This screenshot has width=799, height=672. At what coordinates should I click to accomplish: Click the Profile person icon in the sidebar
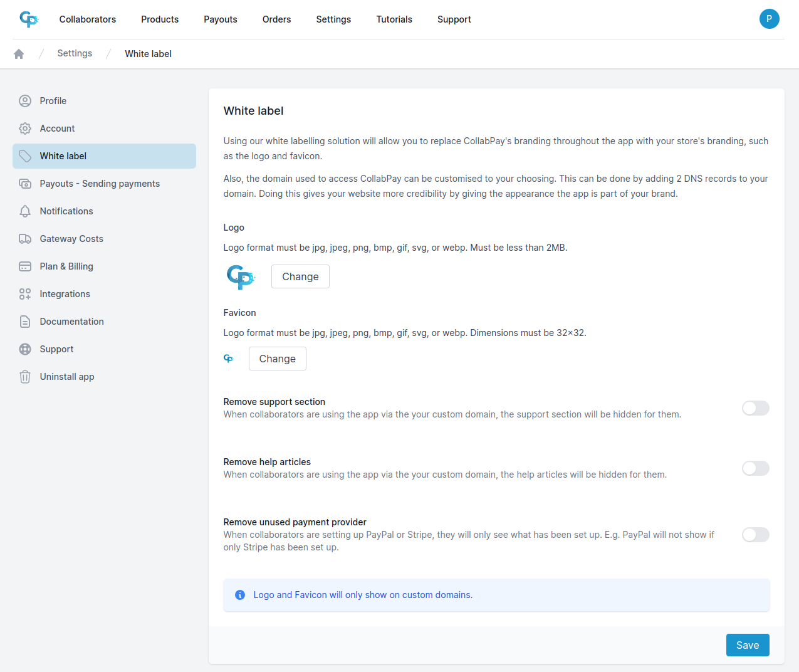click(25, 101)
